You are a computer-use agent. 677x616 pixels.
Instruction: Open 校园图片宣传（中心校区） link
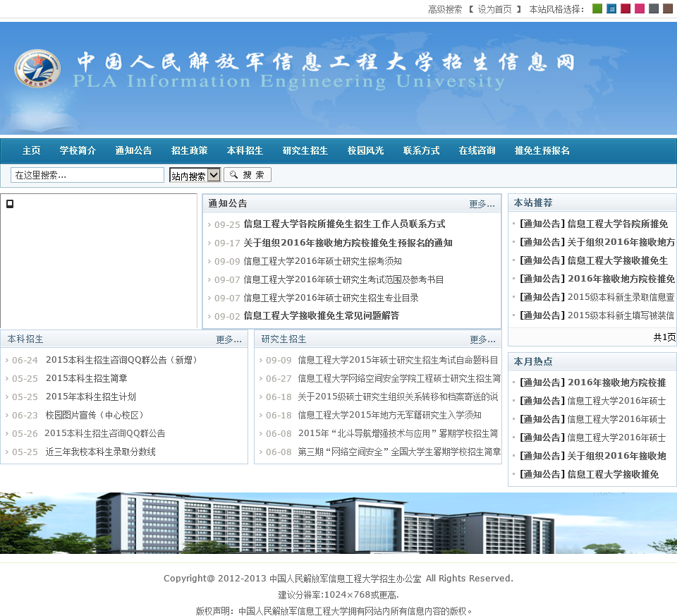(x=97, y=415)
